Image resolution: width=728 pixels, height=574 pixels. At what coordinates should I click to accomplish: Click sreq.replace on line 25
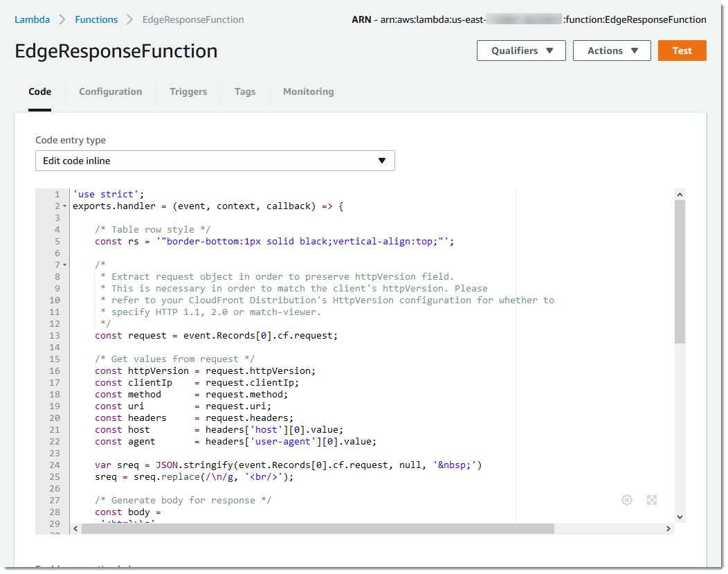(167, 477)
